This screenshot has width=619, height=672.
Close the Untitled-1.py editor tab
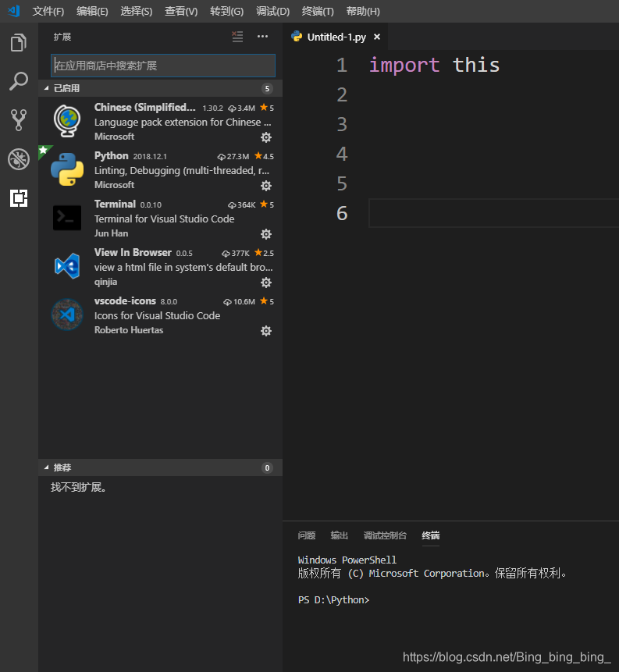point(377,37)
